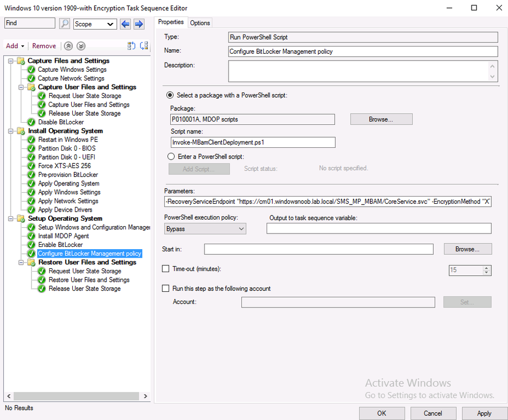This screenshot has width=508, height=420.
Task: Open the Scope dropdown
Action: click(95, 24)
